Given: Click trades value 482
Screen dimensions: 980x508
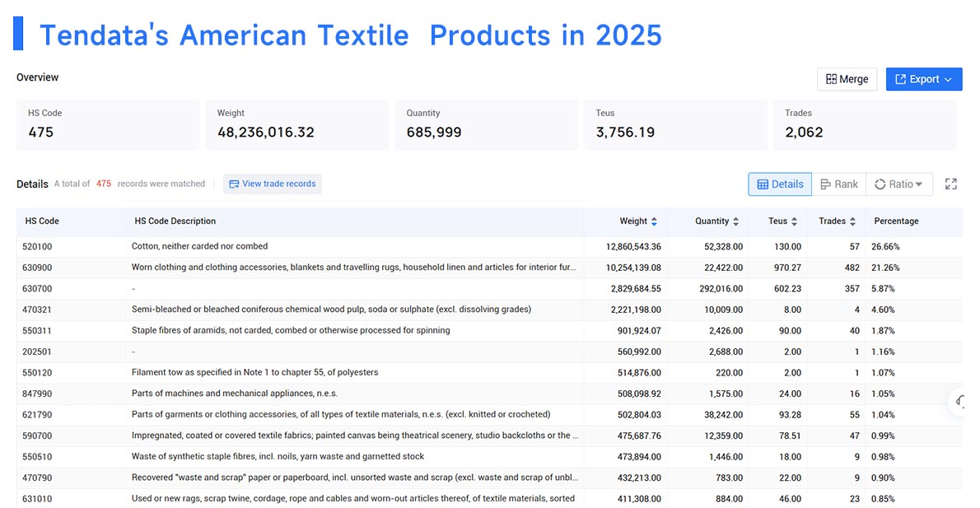Looking at the screenshot, I should pyautogui.click(x=852, y=268).
